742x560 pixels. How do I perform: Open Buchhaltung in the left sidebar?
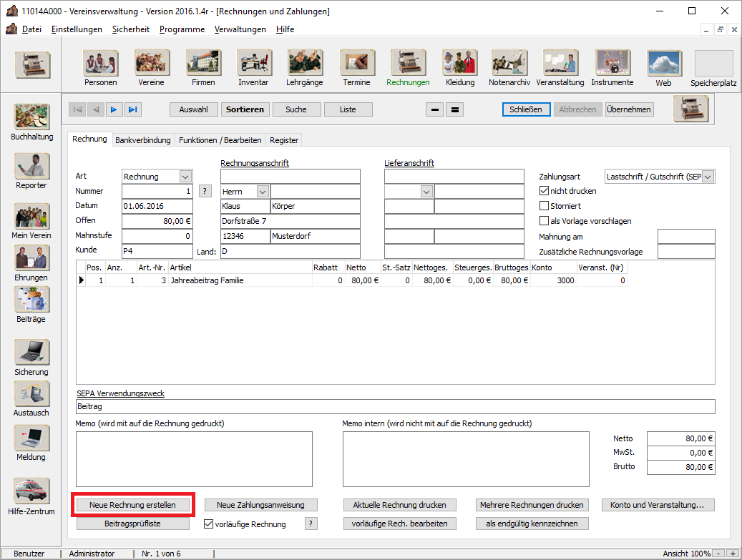tap(31, 117)
